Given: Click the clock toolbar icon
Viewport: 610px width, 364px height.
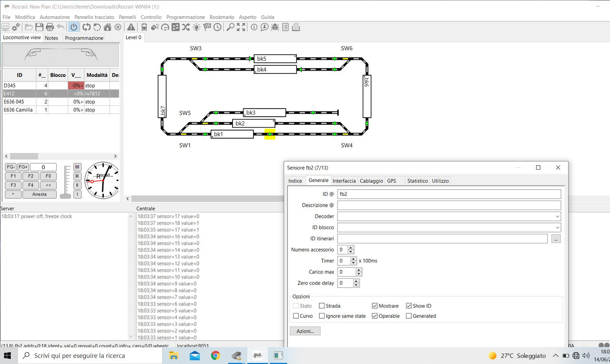Looking at the screenshot, I should [x=217, y=27].
